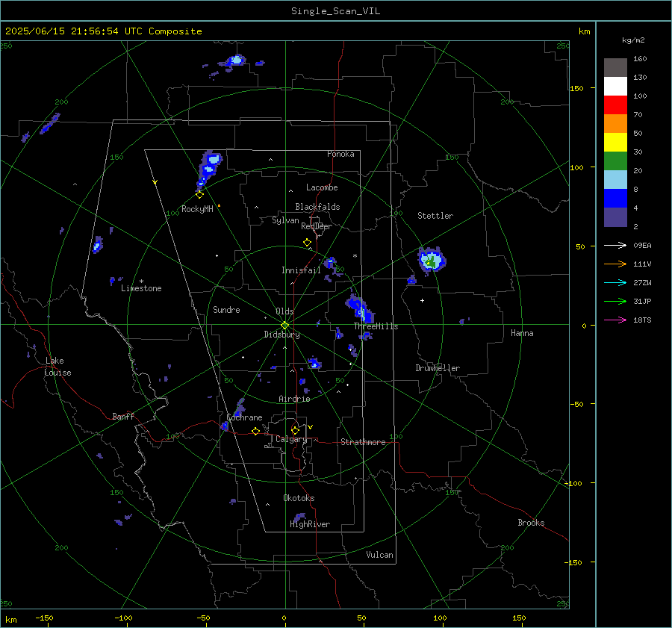Click the Blackfalds label
The image size is (672, 628).
pos(317,207)
